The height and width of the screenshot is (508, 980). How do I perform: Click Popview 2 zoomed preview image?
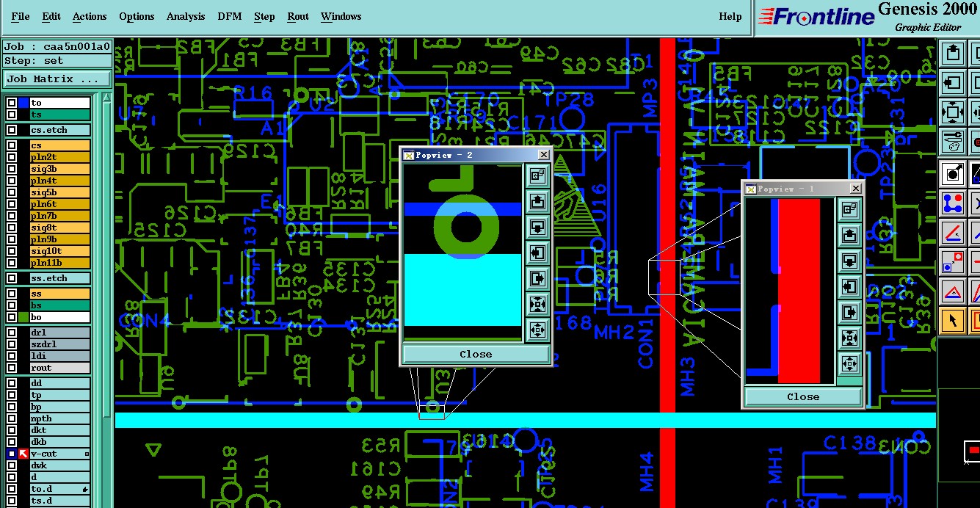[462, 253]
